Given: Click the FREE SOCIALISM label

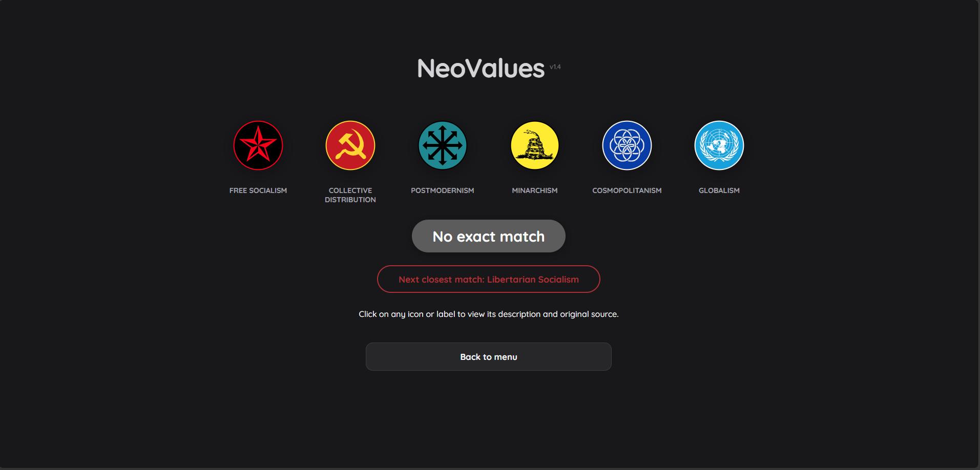Looking at the screenshot, I should coord(258,190).
